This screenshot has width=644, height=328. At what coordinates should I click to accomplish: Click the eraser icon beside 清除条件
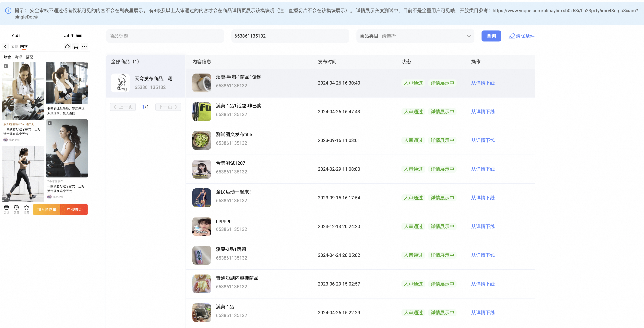pyautogui.click(x=511, y=36)
